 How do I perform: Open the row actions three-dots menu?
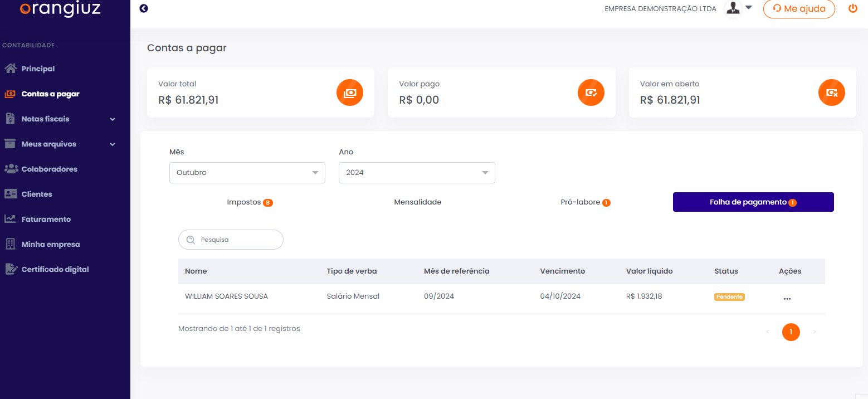tap(787, 299)
